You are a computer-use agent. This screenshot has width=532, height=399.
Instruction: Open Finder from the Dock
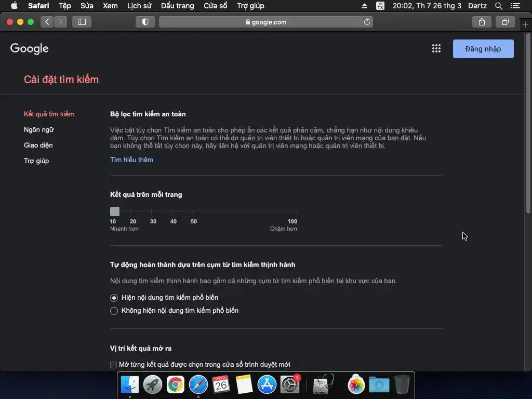(129, 384)
